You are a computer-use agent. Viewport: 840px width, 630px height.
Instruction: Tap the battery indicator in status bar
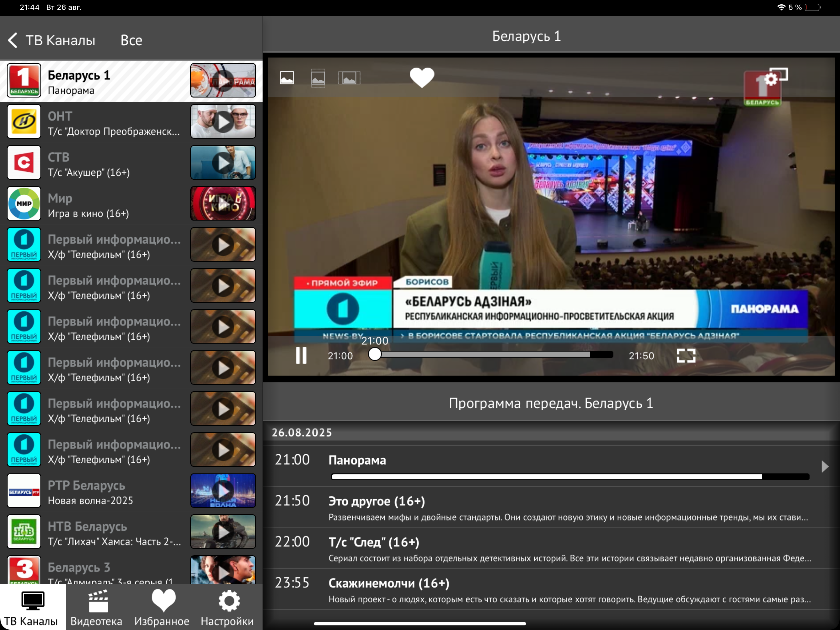click(x=813, y=7)
